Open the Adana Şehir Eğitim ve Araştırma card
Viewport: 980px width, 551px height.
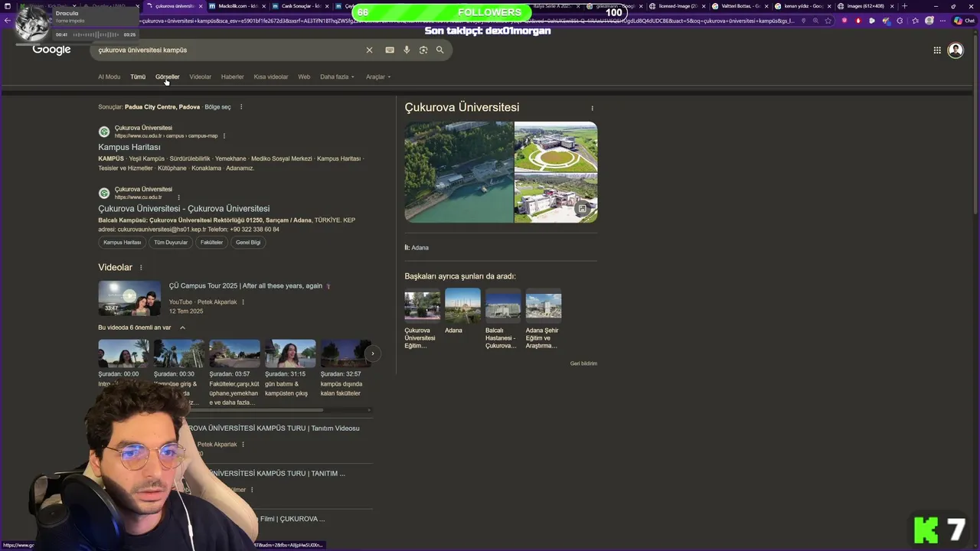(x=543, y=319)
